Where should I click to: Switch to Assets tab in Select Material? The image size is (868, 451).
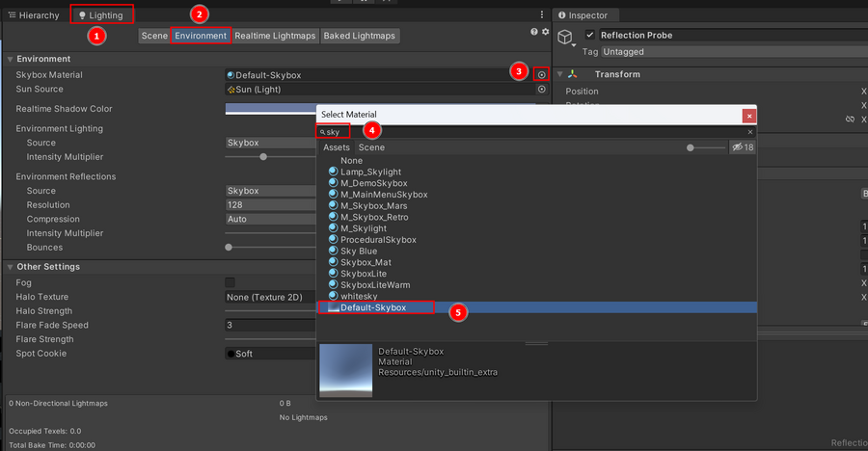[x=337, y=147]
